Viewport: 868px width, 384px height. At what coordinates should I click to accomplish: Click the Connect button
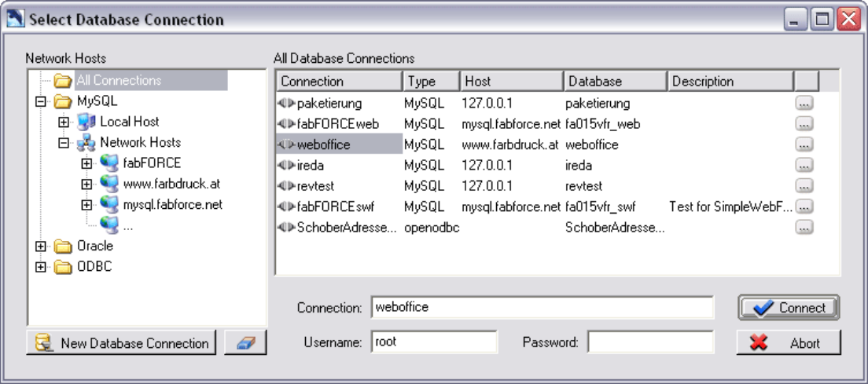point(789,308)
